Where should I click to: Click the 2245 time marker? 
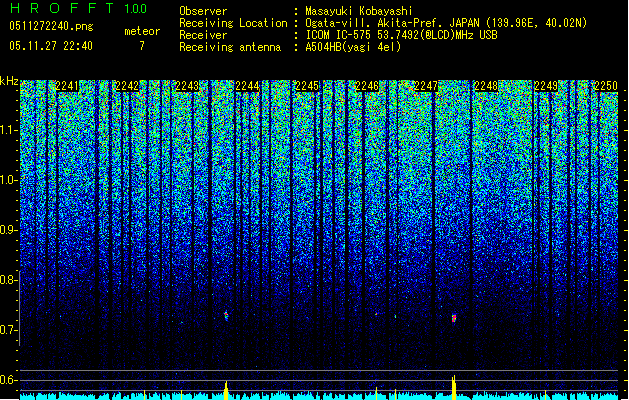(307, 86)
